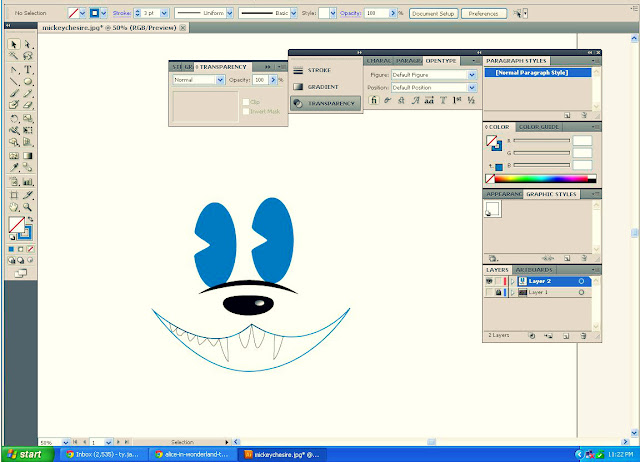Click the default graphic style thumbnail
The height and width of the screenshot is (462, 640).
[x=493, y=209]
